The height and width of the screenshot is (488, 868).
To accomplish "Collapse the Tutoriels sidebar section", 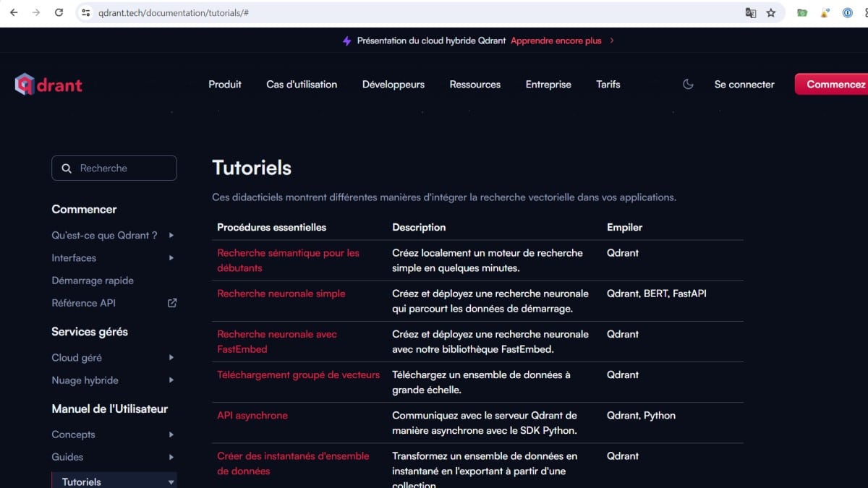I will point(171,482).
